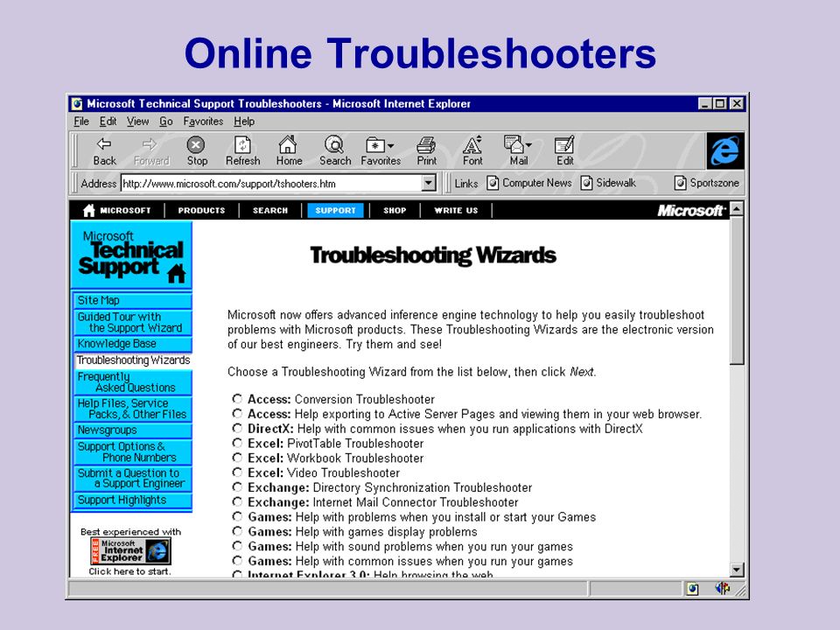Open the Site Map sidebar link
Image resolution: width=840 pixels, height=630 pixels.
132,300
